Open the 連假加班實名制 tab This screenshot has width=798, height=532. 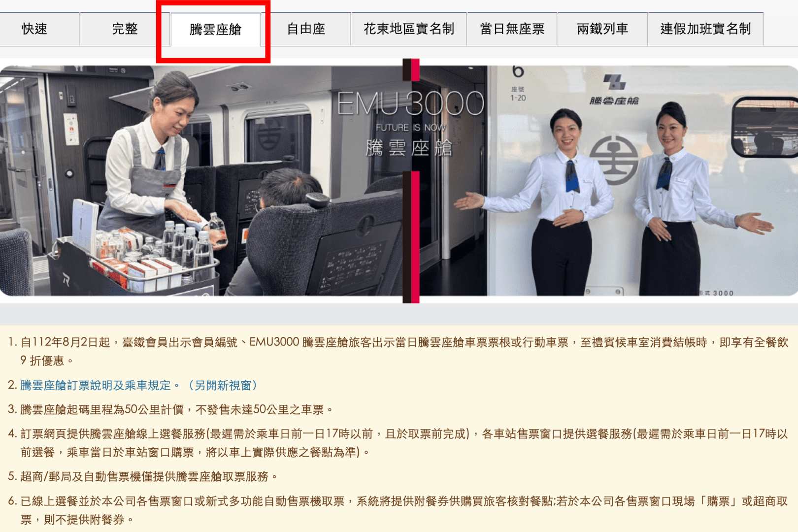[705, 29]
